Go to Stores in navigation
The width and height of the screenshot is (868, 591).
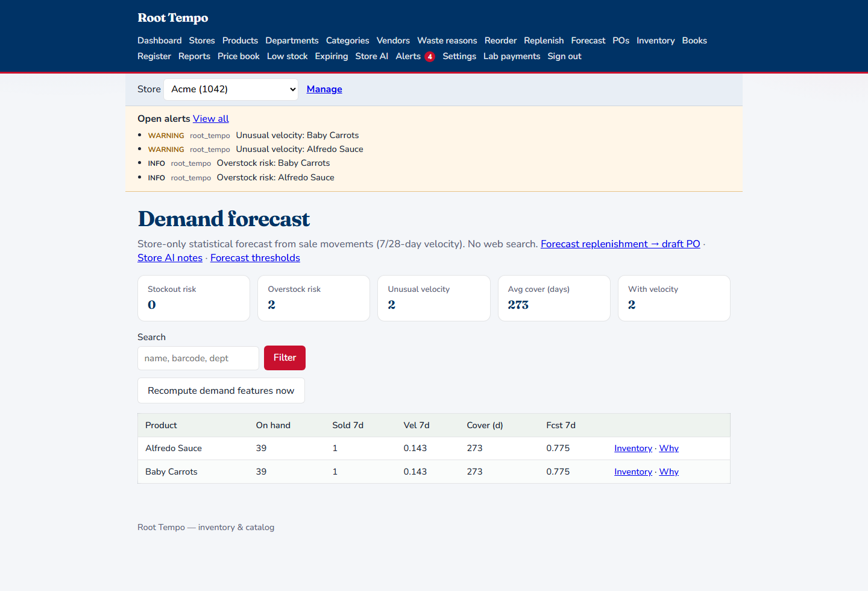[202, 40]
